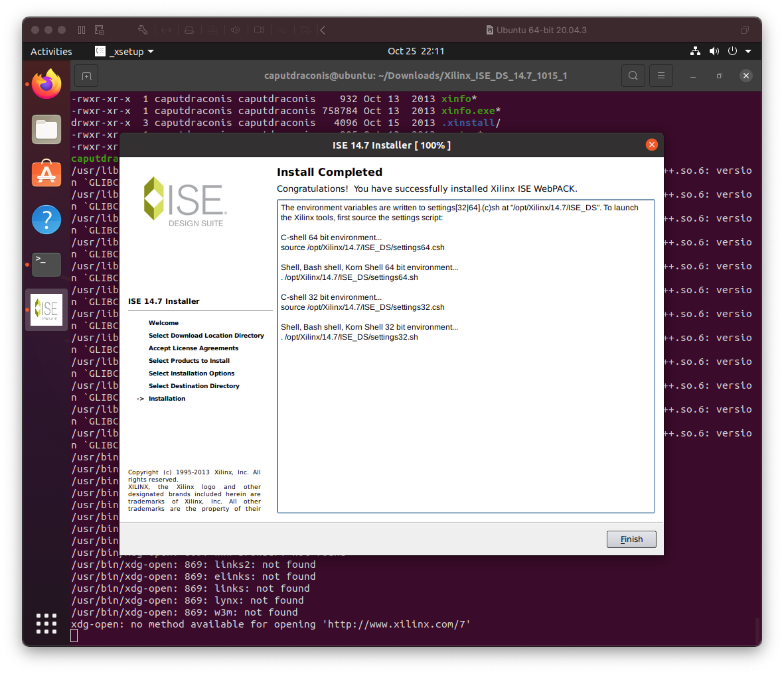
Task: Click the VMware hard disk device icon
Action: [189, 30]
